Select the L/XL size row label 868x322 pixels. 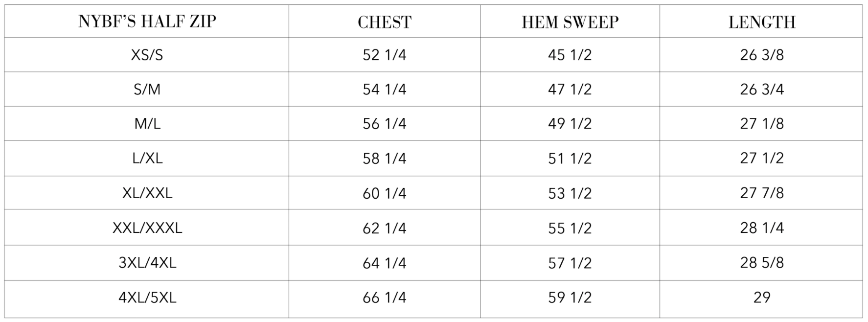pos(147,158)
